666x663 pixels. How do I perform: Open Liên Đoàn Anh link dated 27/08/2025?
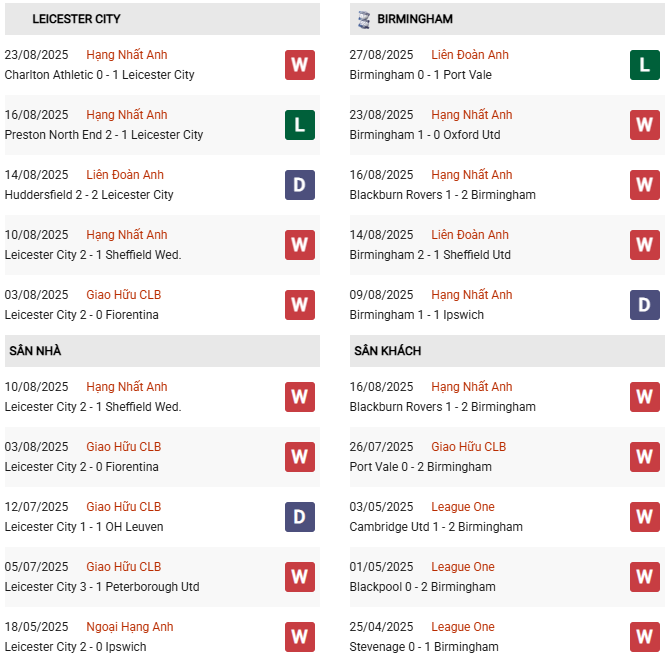click(470, 55)
